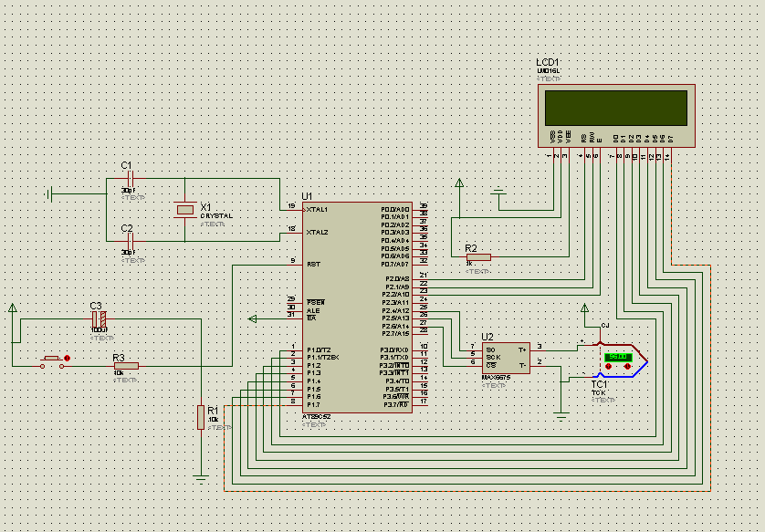This screenshot has width=765, height=532.
Task: Select the X1 crystal symbol
Action: click(185, 210)
